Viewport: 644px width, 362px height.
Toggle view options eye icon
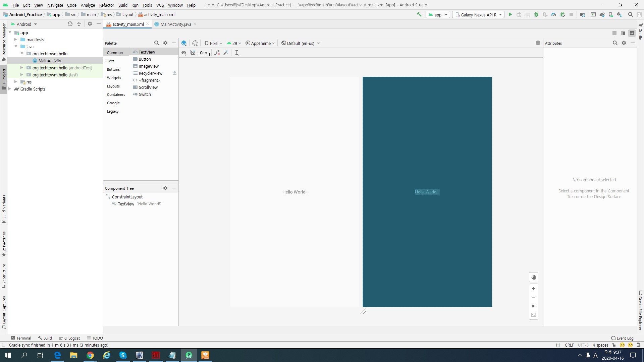184,53
